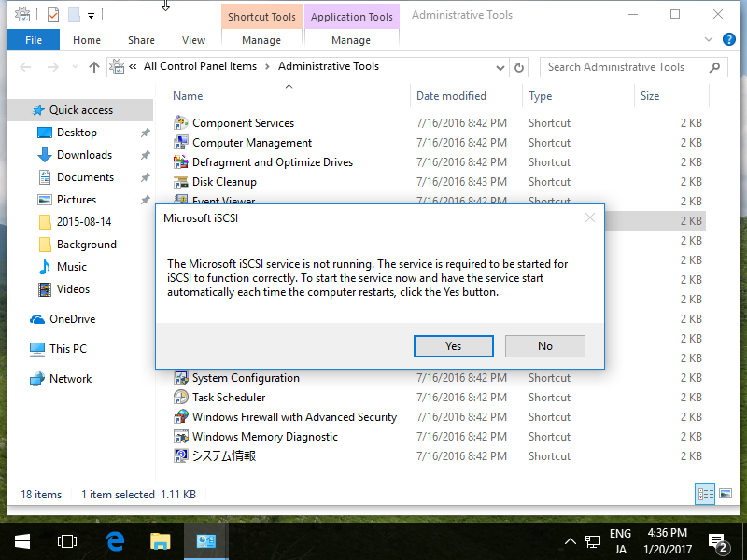Viewport: 747px width, 560px height.
Task: Expand the address bar history dropdown
Action: [x=500, y=67]
